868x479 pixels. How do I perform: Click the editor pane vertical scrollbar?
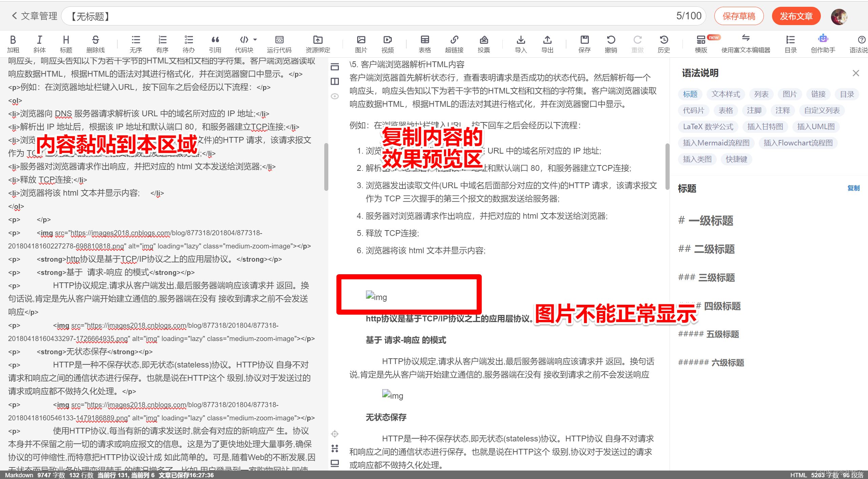(326, 167)
